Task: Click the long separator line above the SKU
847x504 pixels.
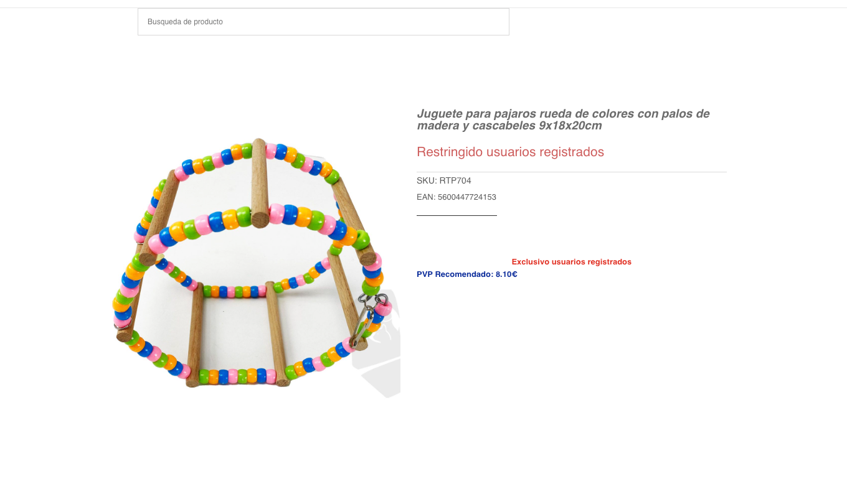Action: [572, 172]
